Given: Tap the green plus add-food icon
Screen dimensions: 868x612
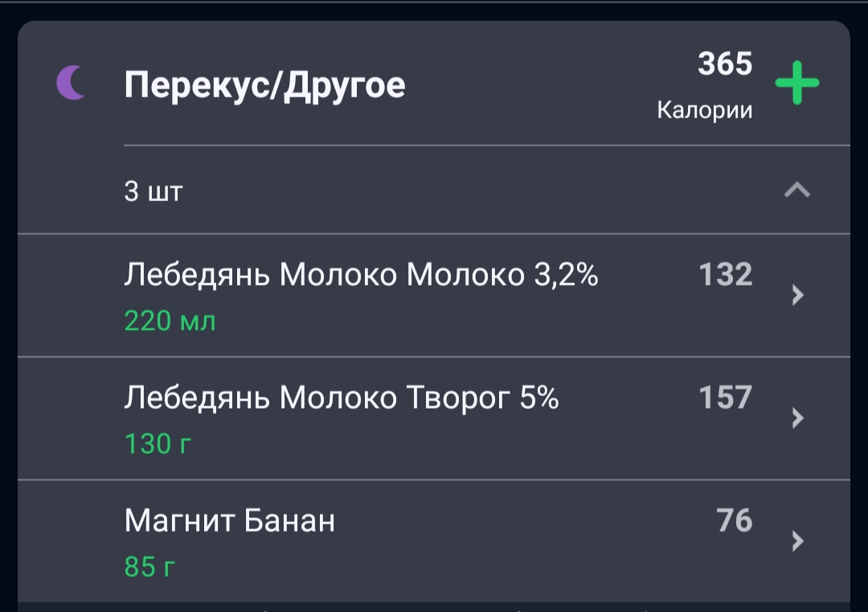Looking at the screenshot, I should tap(796, 83).
